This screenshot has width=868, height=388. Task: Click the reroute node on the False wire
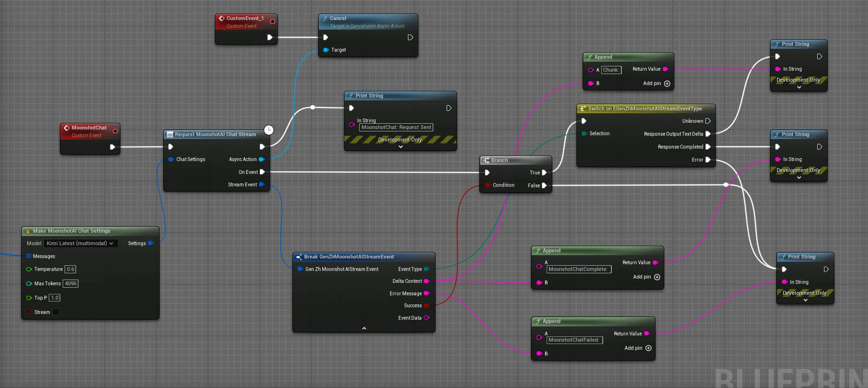[726, 184]
